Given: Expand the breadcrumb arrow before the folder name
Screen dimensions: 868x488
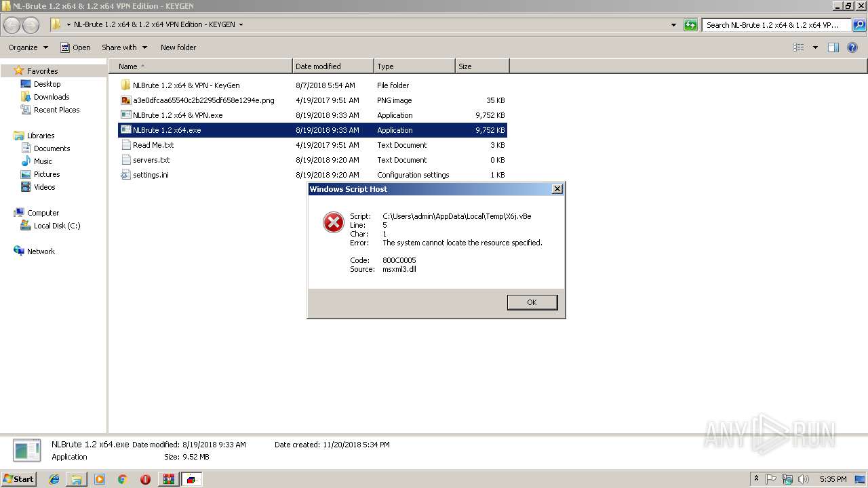Looking at the screenshot, I should [x=69, y=25].
